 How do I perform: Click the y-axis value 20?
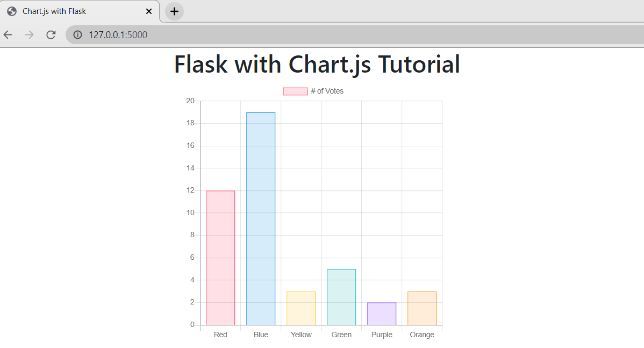pos(190,101)
